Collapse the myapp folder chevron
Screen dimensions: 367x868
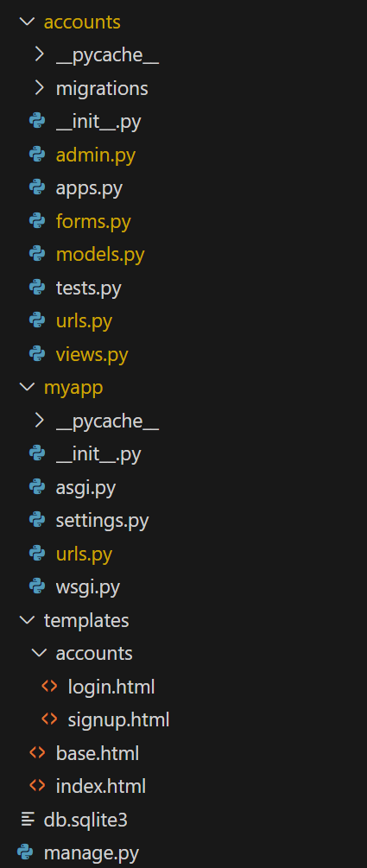pos(26,388)
